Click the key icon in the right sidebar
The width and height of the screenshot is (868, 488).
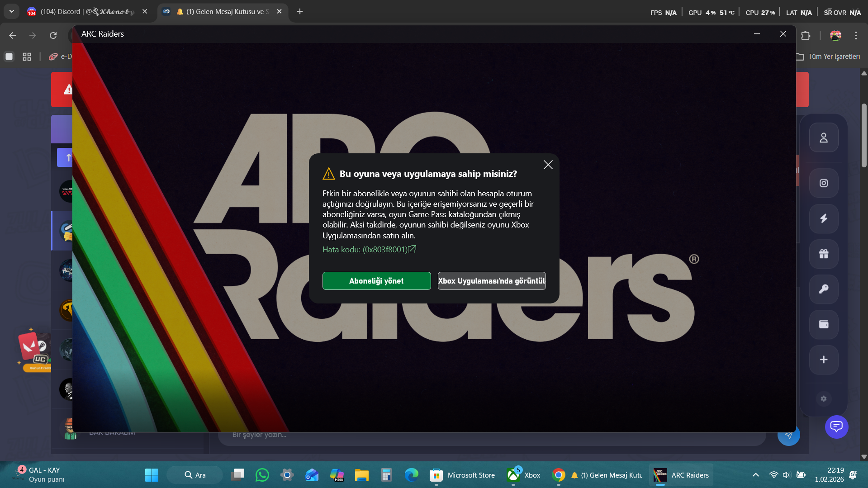pyautogui.click(x=824, y=289)
